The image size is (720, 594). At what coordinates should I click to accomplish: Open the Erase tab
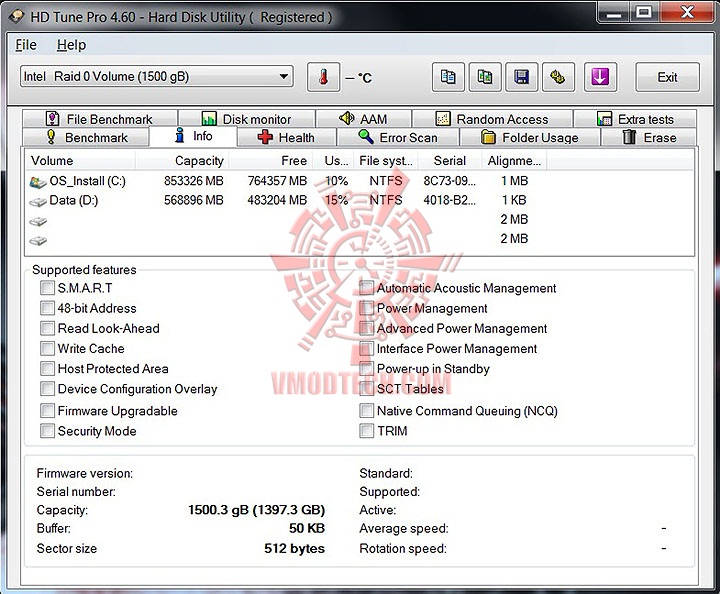pyautogui.click(x=649, y=137)
